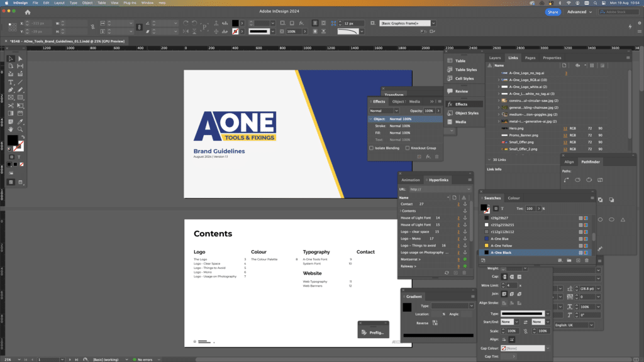Switch to the Colour tab

pos(514,198)
